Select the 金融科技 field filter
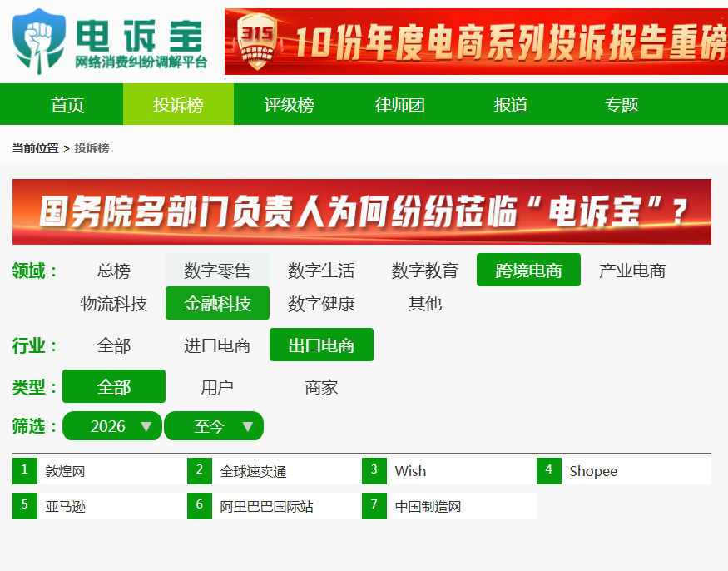 [x=217, y=303]
